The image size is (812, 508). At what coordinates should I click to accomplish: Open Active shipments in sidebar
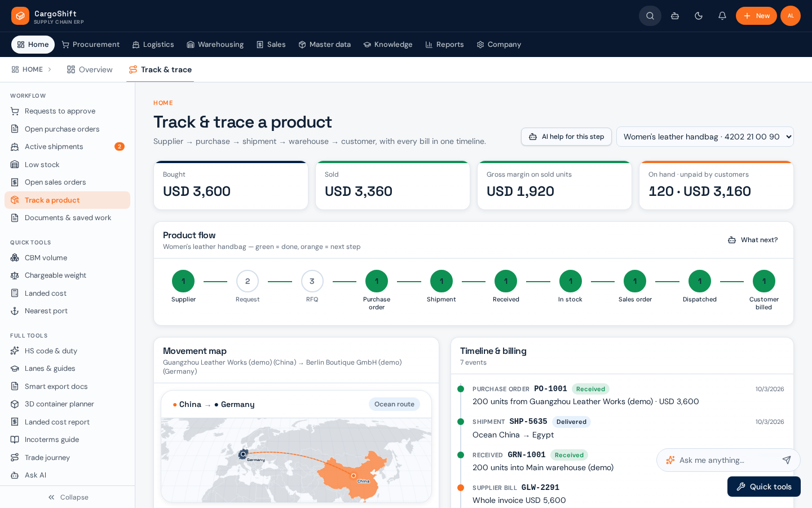tap(67, 147)
